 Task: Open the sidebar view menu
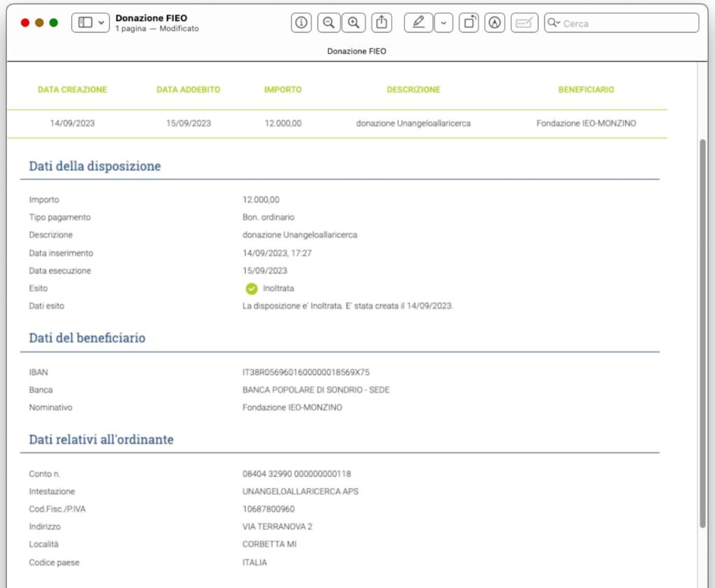(x=90, y=23)
